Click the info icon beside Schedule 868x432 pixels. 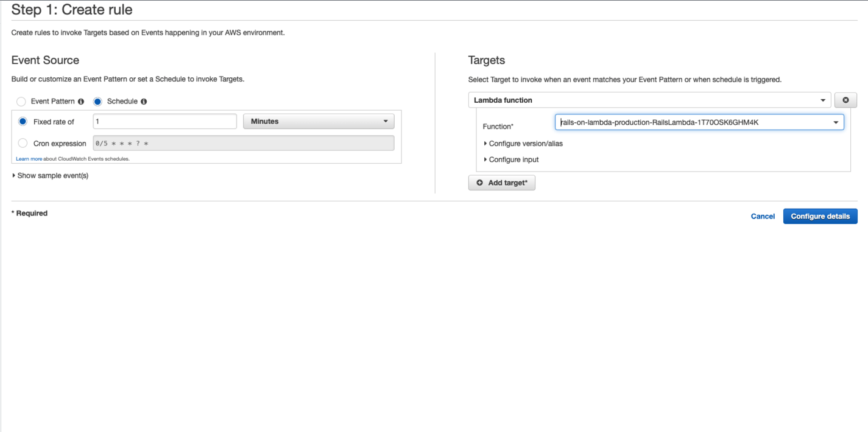pyautogui.click(x=143, y=101)
